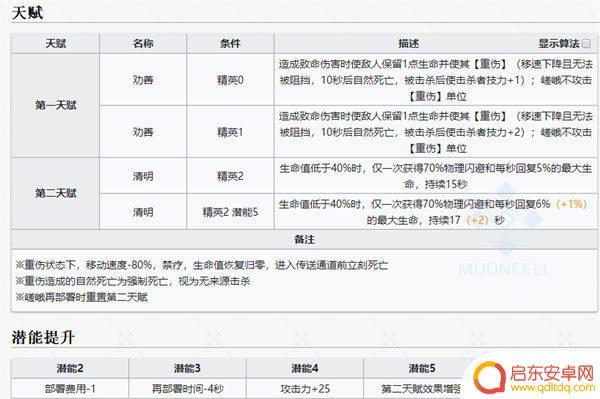Click the orange (+2) value

click(x=478, y=220)
